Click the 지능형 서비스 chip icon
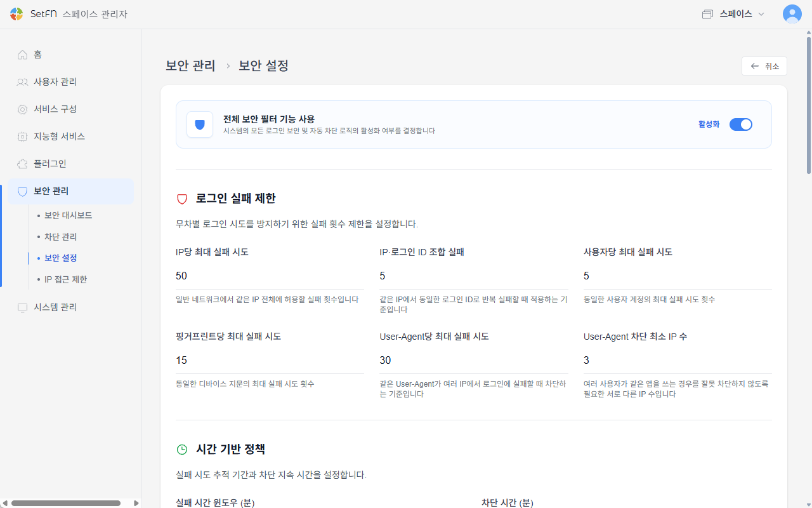Image resolution: width=812 pixels, height=508 pixels. point(23,137)
